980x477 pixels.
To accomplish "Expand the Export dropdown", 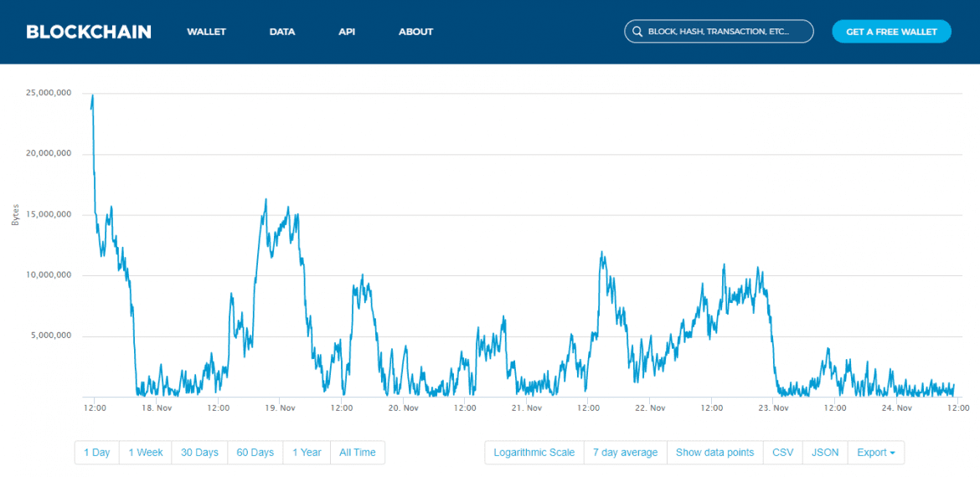I will 876,453.
